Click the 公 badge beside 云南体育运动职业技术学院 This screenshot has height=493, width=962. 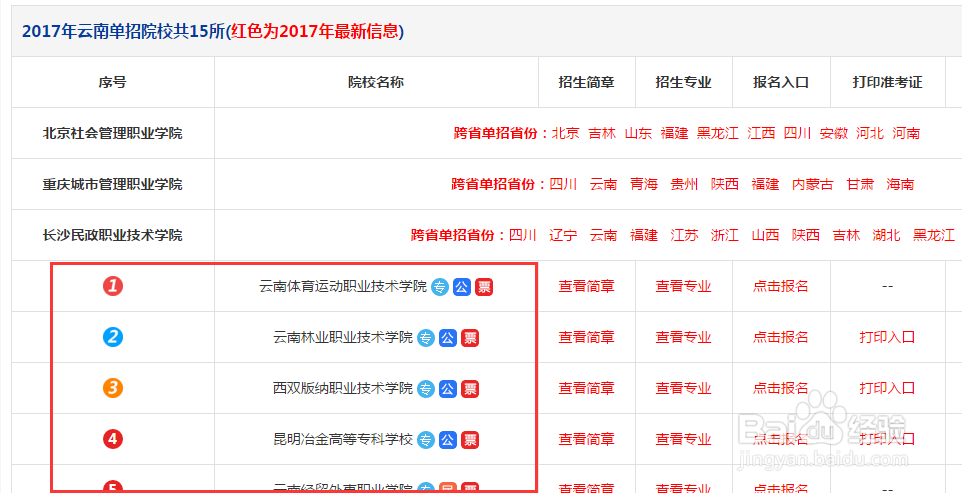pyautogui.click(x=462, y=286)
